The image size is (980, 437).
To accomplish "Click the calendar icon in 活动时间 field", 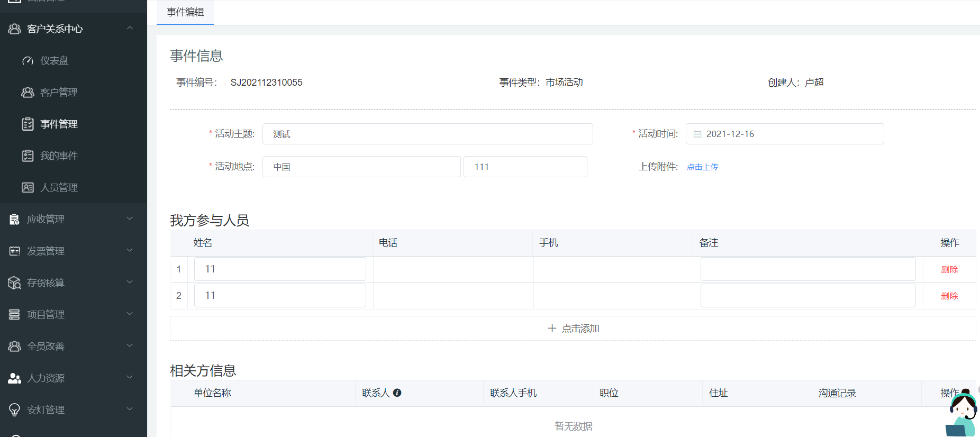I will [697, 134].
